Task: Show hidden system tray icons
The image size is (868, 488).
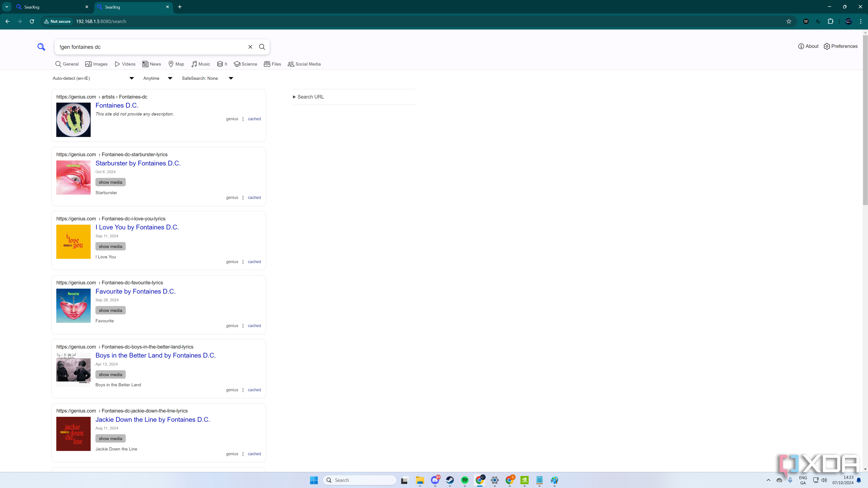Action: pos(768,480)
